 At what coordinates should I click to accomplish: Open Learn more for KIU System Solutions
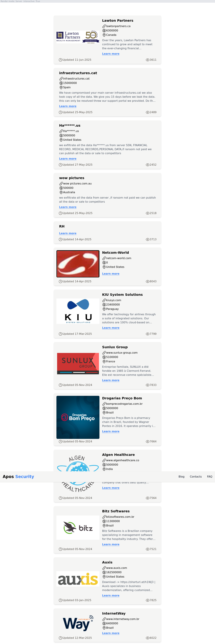coord(111,328)
